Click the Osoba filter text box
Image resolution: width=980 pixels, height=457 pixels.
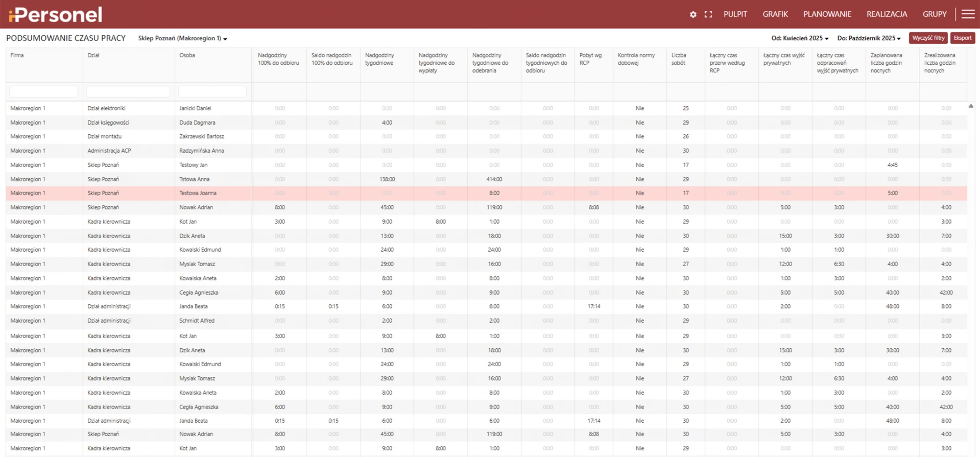pos(212,91)
